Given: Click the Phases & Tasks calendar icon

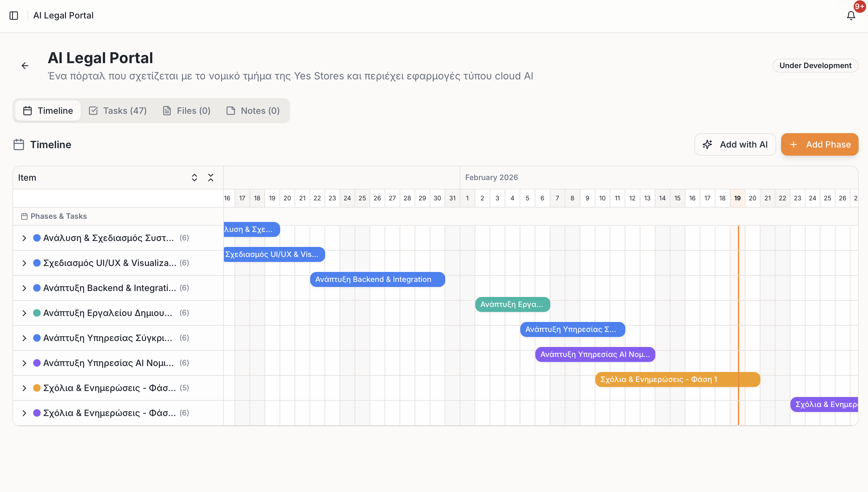Looking at the screenshot, I should (24, 216).
